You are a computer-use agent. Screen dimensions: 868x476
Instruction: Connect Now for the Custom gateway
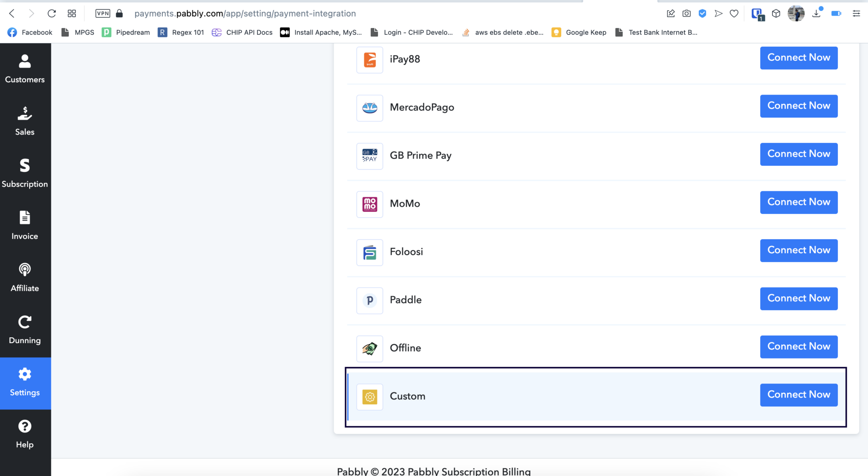click(798, 395)
